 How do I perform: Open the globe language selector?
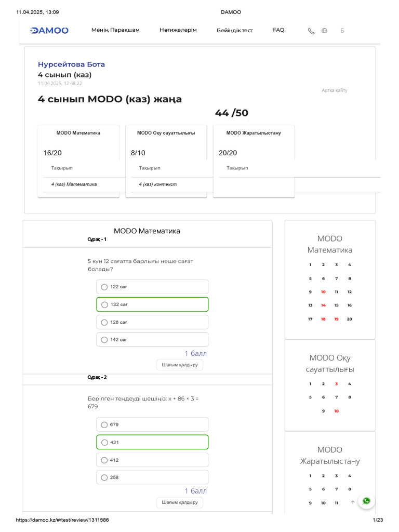coord(324,31)
